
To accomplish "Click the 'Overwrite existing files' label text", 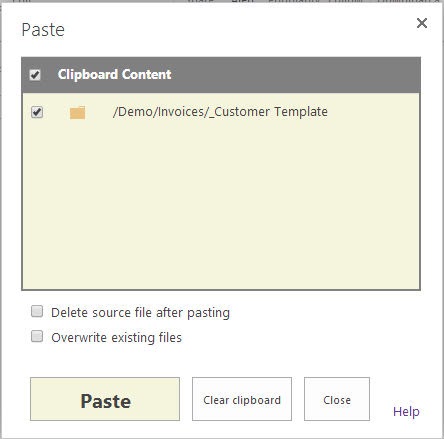I will [x=116, y=337].
